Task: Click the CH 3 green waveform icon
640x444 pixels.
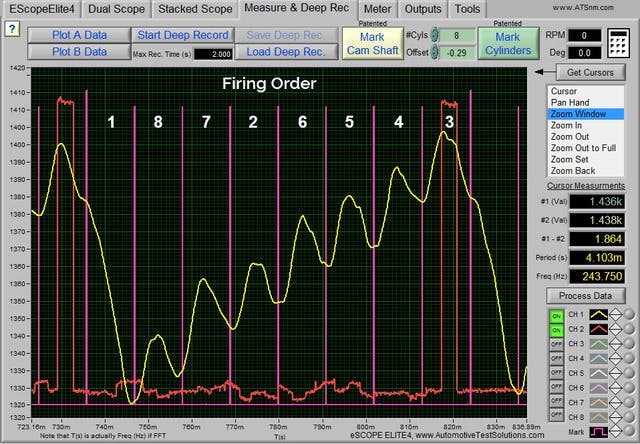Action: (600, 343)
